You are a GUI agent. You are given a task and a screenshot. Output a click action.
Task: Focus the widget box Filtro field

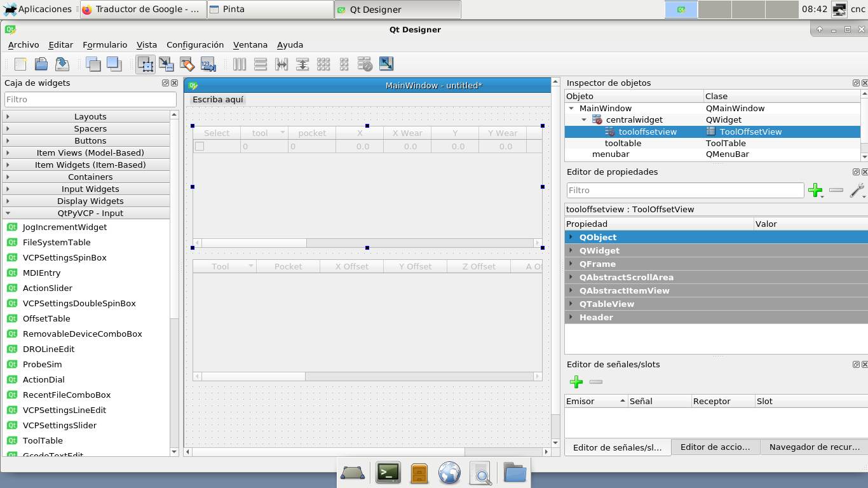pos(90,100)
